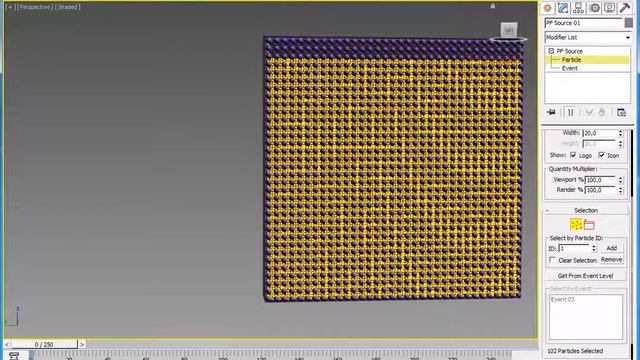This screenshot has height=360, width=640.
Task: Click frame 100 on the track bar
Action: [x=223, y=356]
